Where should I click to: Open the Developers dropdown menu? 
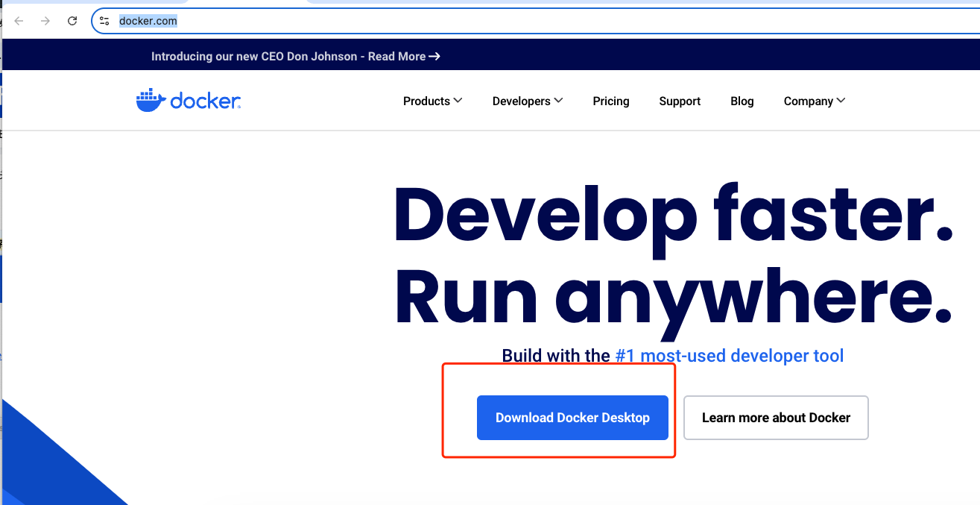pos(522,101)
